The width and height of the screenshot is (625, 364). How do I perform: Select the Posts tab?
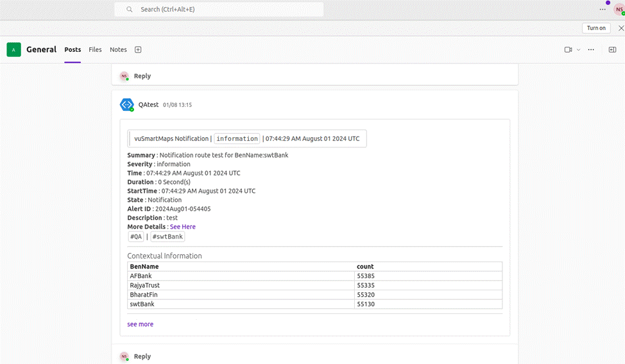coord(73,49)
